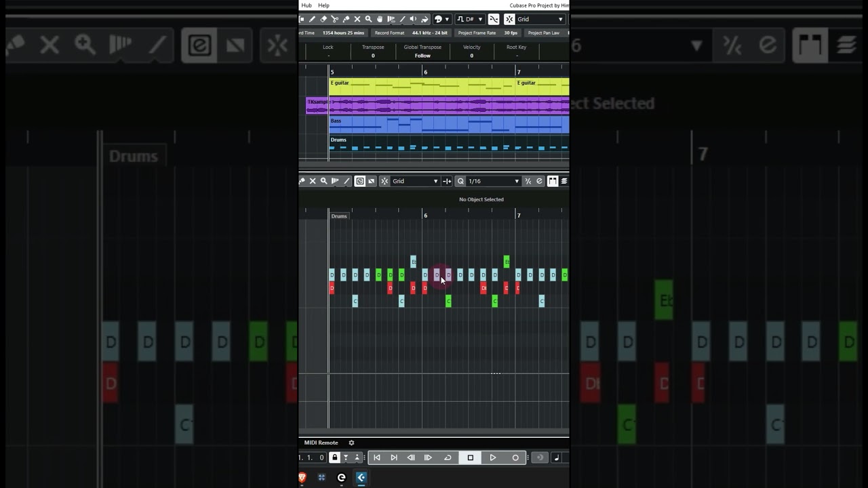Screen dimensions: 868x488
Task: Go to previous marker button
Action: [x=377, y=457]
